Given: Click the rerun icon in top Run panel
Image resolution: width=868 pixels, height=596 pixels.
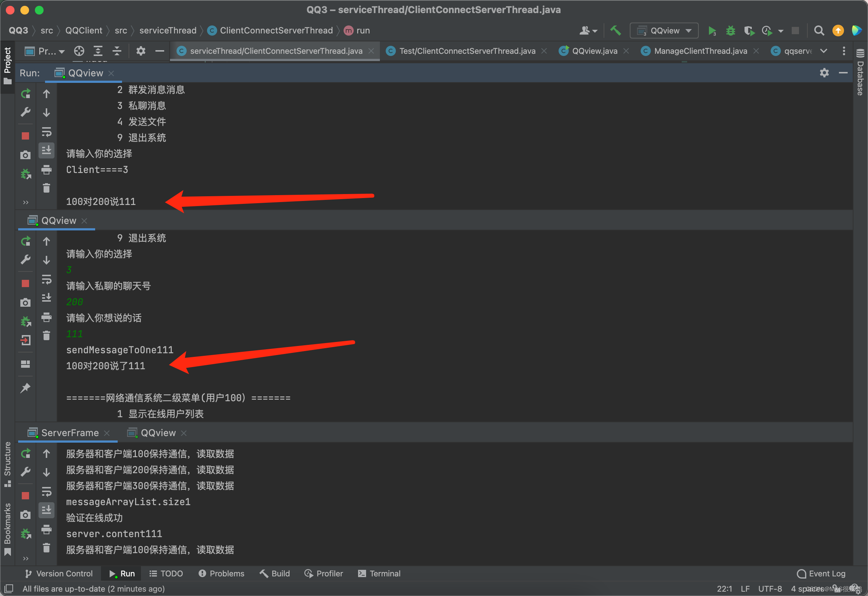Looking at the screenshot, I should (x=25, y=93).
